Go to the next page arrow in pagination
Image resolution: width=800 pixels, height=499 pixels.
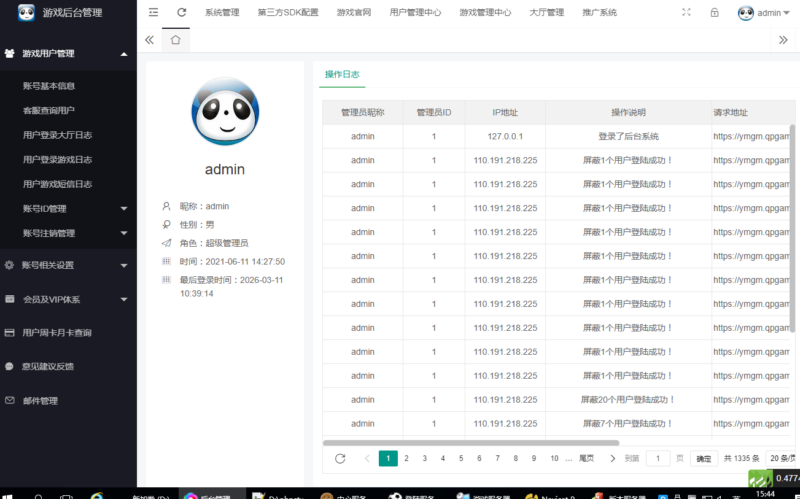612,458
